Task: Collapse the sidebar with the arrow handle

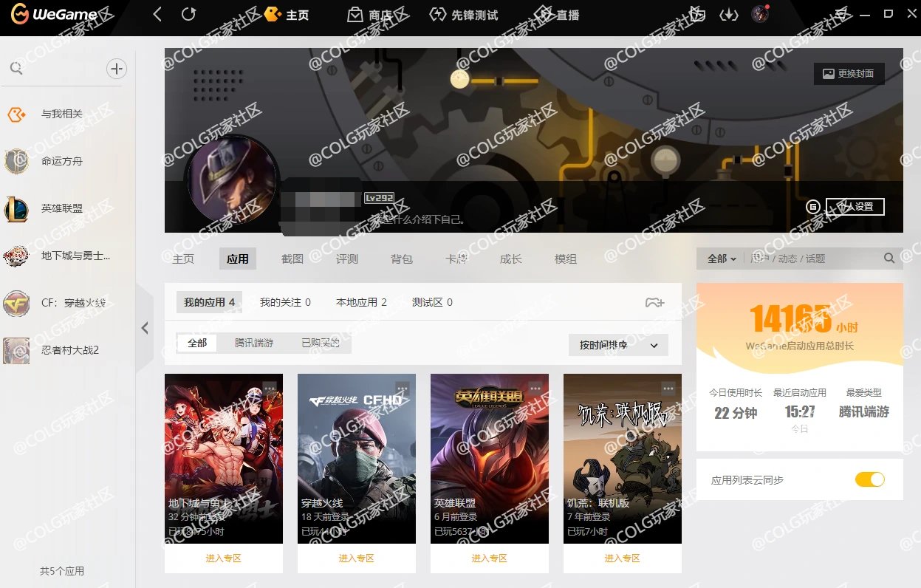Action: point(145,328)
